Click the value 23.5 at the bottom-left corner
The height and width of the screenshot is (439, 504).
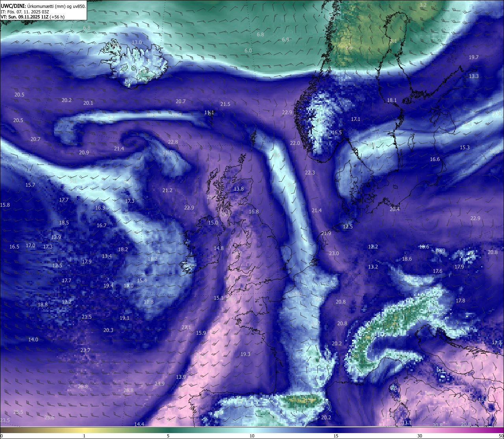click(5, 420)
